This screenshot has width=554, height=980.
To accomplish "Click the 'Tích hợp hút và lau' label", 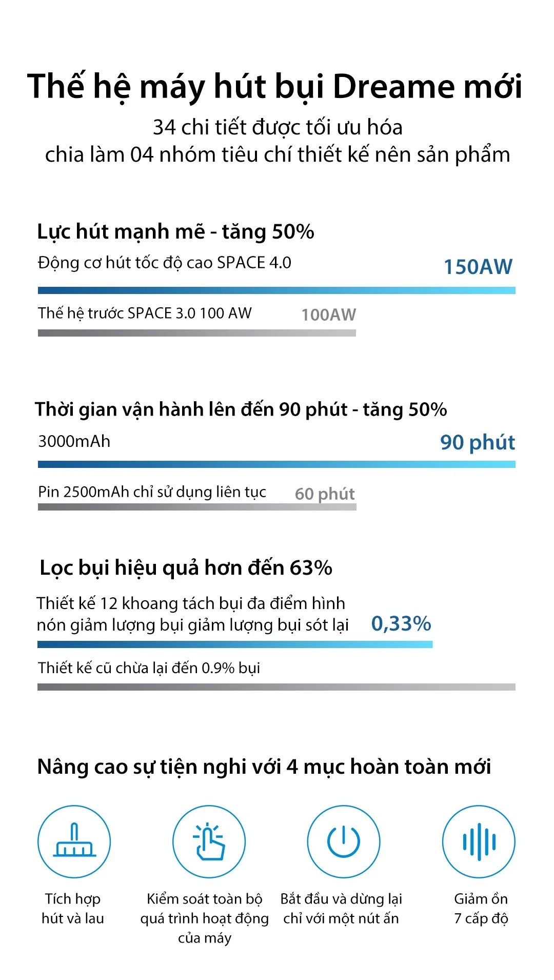I will coord(73,908).
